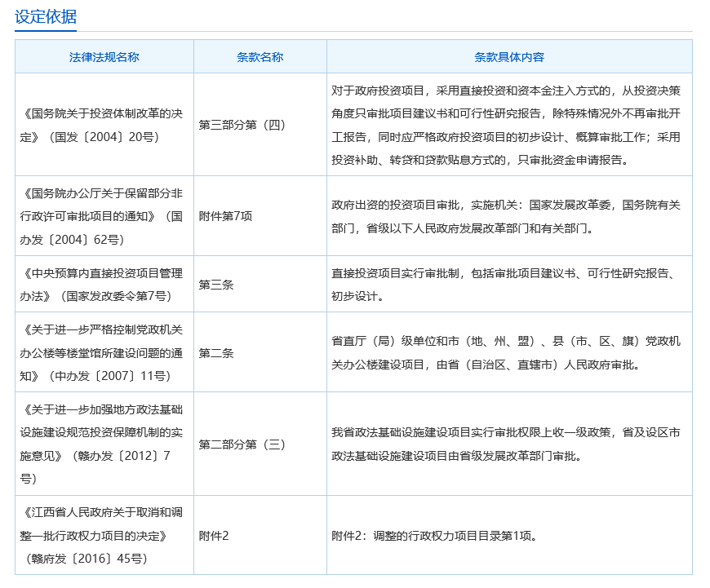The image size is (710, 588).
Task: Click the 条款名称 column header
Action: (260, 57)
